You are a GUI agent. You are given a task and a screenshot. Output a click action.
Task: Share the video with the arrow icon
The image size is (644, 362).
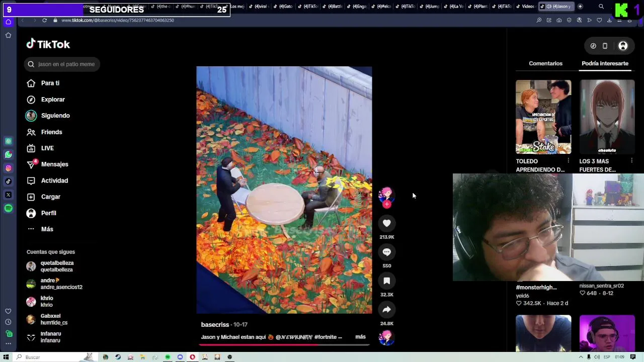coord(386,310)
